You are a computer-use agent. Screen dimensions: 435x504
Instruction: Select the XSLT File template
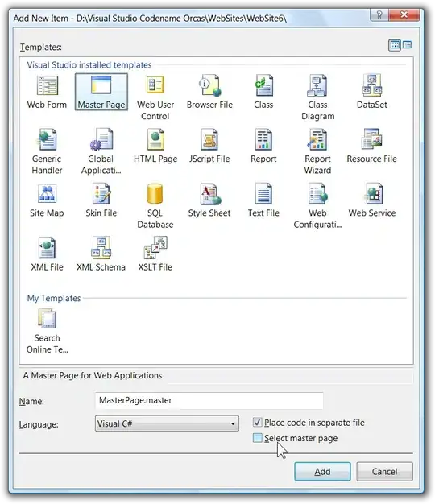tap(155, 247)
